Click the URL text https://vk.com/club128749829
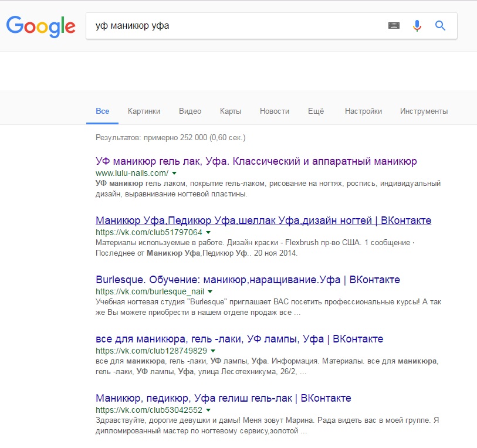 pos(151,351)
